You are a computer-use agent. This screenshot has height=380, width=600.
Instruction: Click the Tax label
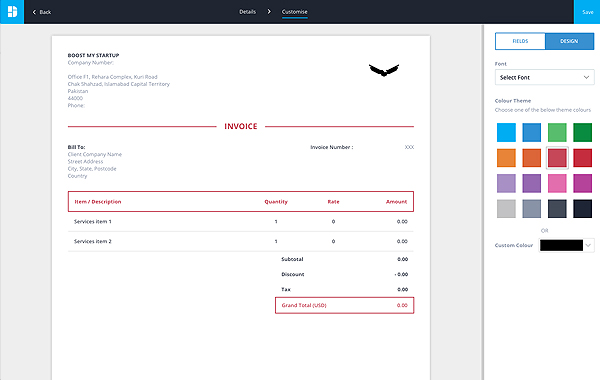pyautogui.click(x=286, y=289)
